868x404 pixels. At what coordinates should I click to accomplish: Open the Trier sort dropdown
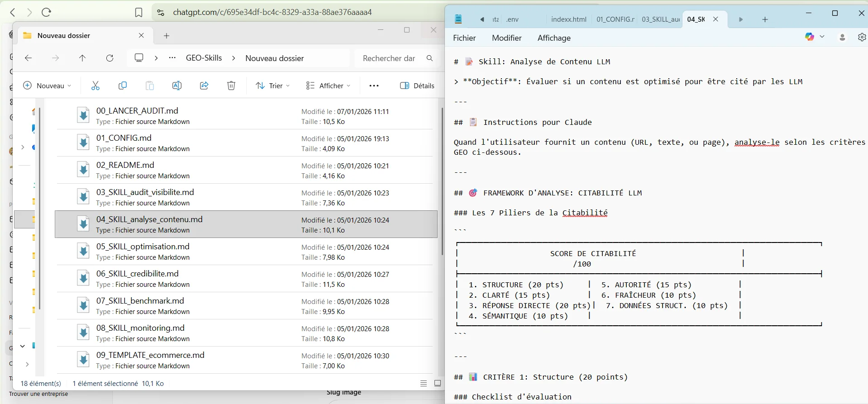[x=272, y=86]
